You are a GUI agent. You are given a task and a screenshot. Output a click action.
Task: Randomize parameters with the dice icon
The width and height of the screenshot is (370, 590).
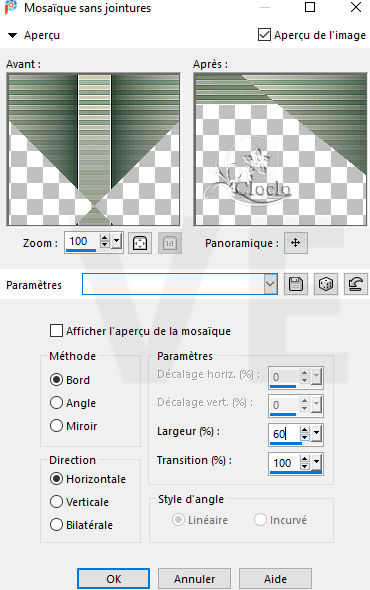(326, 284)
